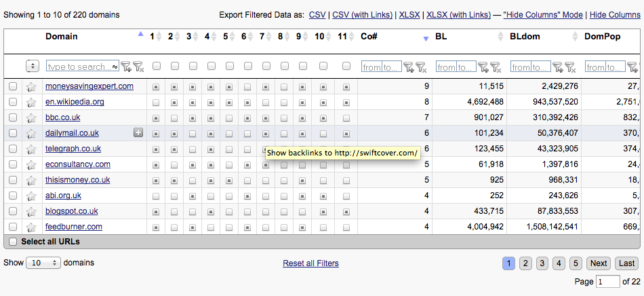Clear the BLdom range filter funnel
This screenshot has width=644, height=296.
tap(570, 67)
